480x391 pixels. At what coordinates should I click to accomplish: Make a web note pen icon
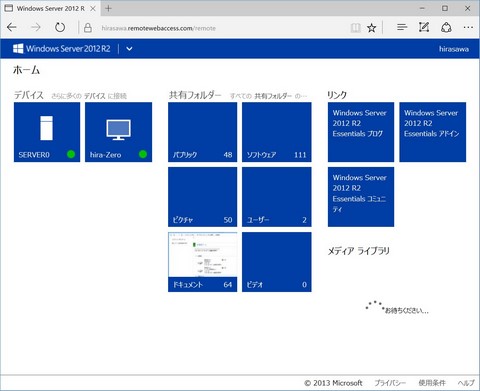click(424, 27)
